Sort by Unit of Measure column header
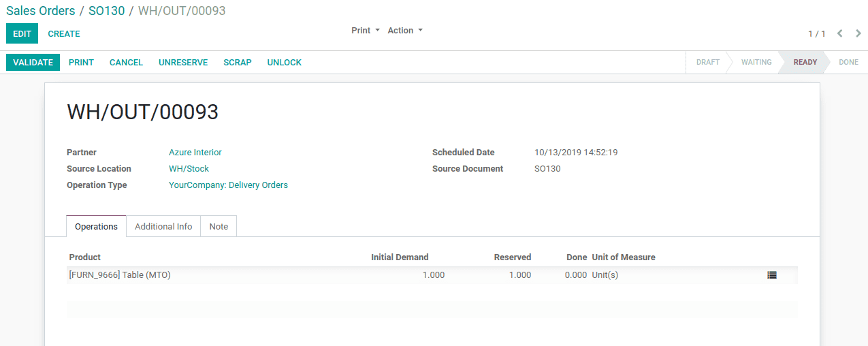 624,257
